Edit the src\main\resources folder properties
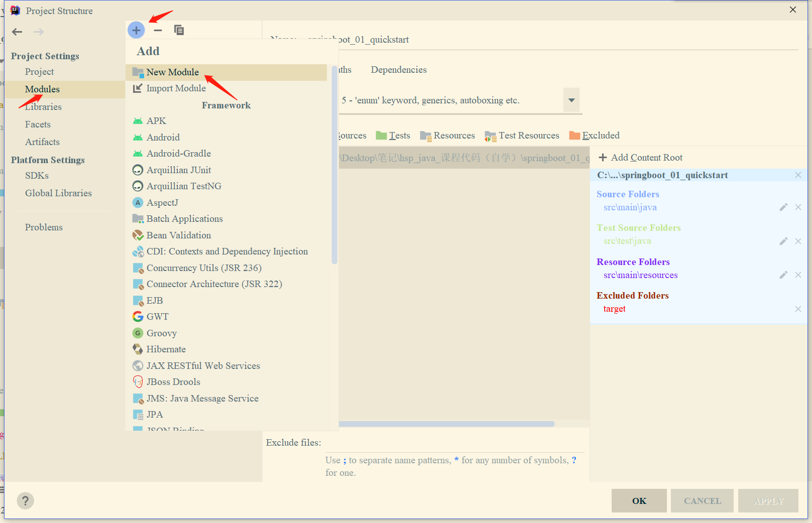The height and width of the screenshot is (523, 812). 783,275
